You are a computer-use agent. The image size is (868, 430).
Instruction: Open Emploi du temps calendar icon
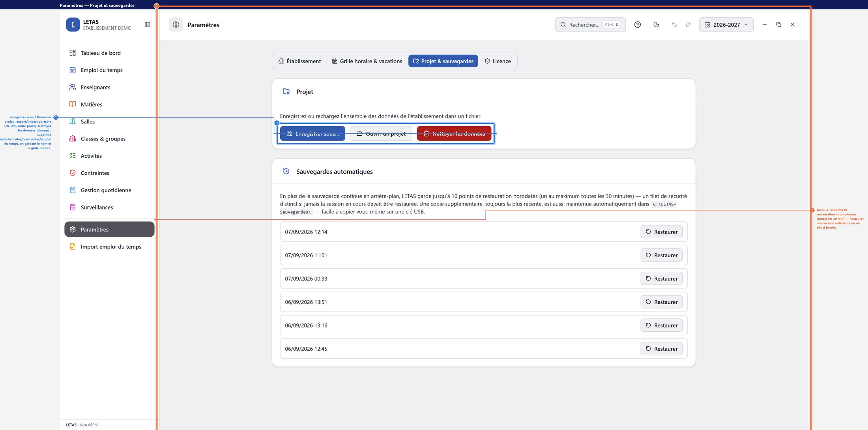[x=73, y=70]
